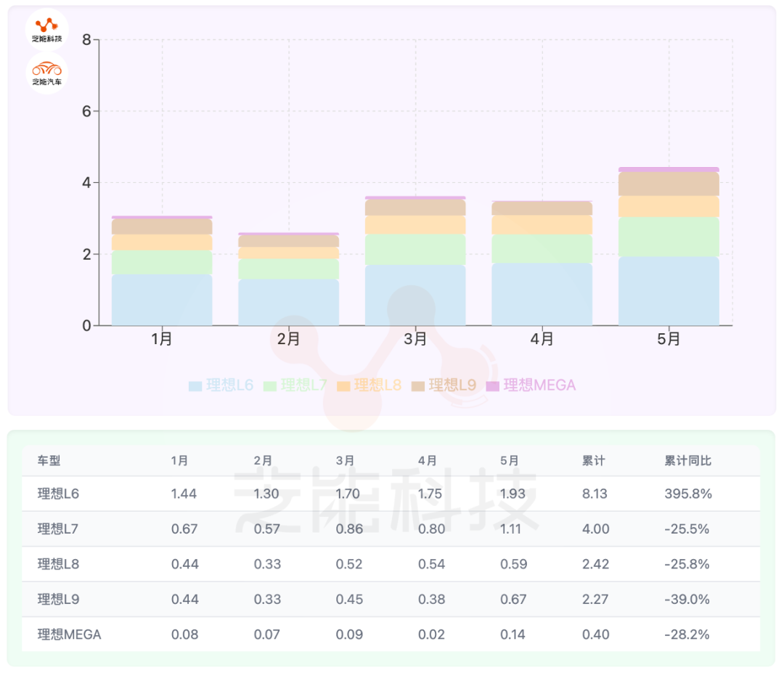Click the -25.5% value in the 理想L7 row
784x673 pixels.
(x=687, y=529)
